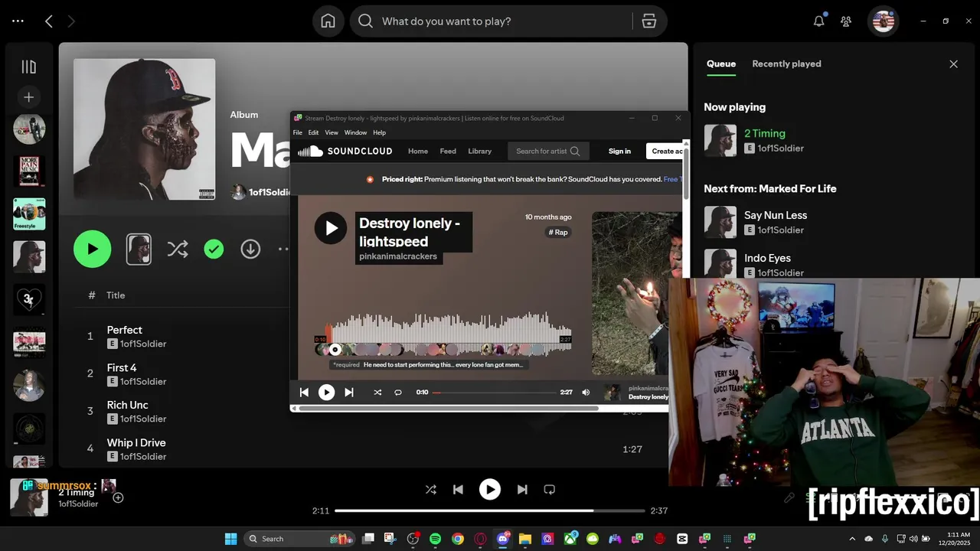Download the album
The width and height of the screenshot is (980, 551).
tap(250, 249)
